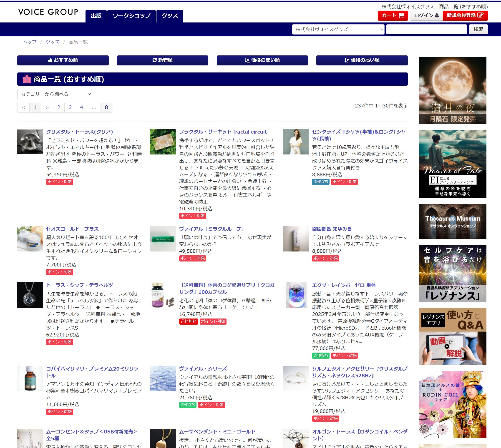Image resolution: width=501 pixels, height=448 pixels.
Task: Sort by 新着順
Action: pyautogui.click(x=162, y=60)
